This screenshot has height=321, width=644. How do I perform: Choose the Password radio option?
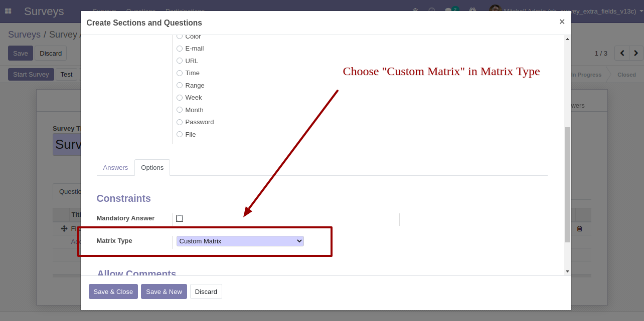click(x=180, y=122)
